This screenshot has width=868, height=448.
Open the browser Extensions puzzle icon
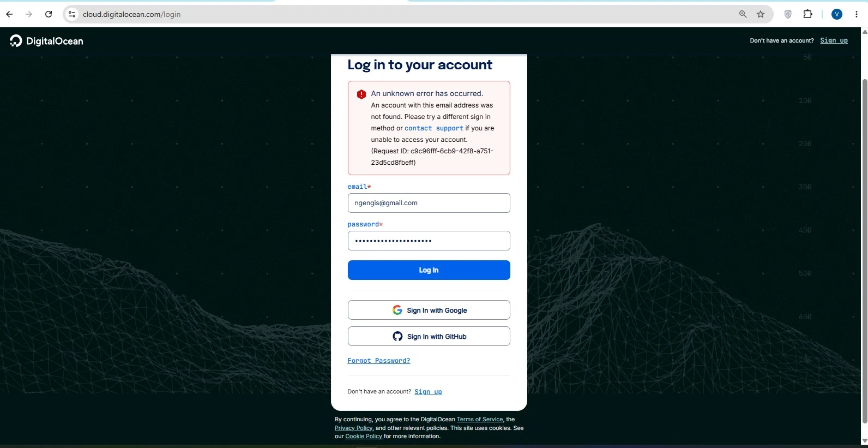[x=808, y=14]
